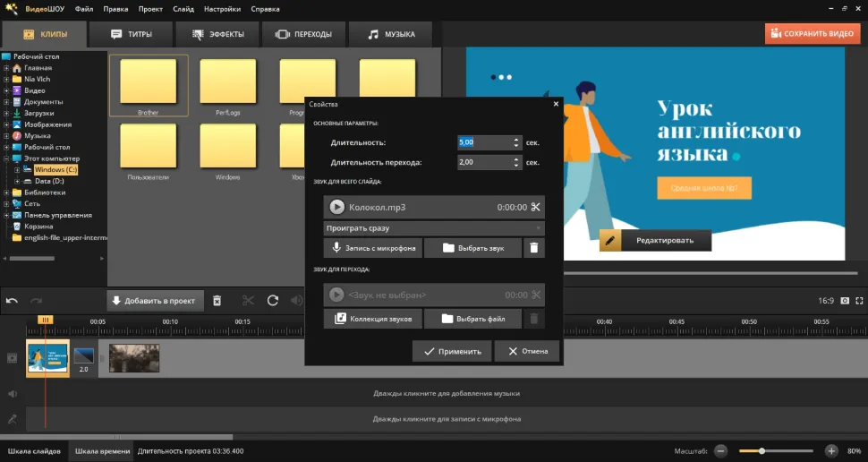Click the Длительность перехода stepper arrows
Viewport: 868px width, 462px height.
(x=516, y=162)
